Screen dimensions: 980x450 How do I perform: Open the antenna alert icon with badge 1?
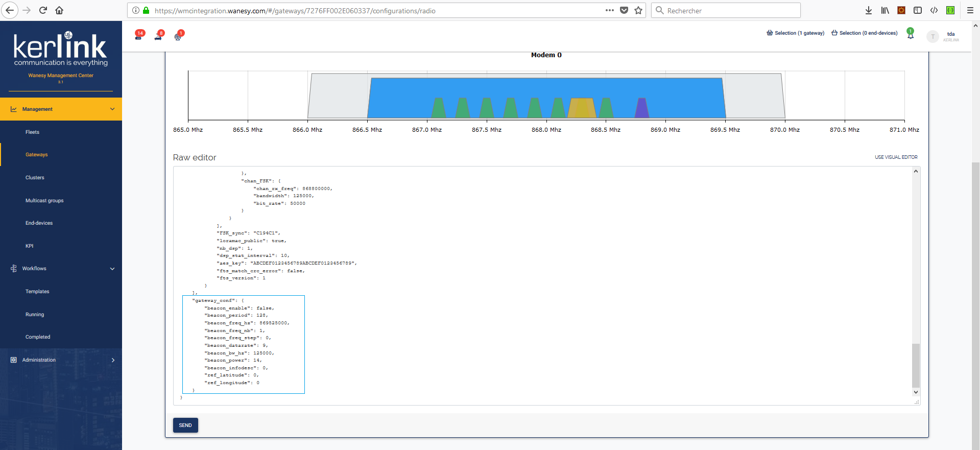pyautogui.click(x=178, y=35)
